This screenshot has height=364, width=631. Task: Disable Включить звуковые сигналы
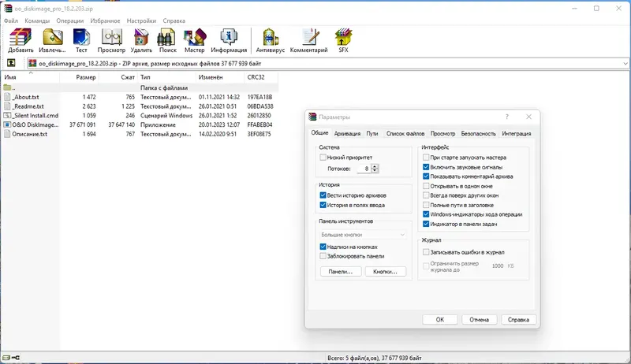tap(426, 167)
